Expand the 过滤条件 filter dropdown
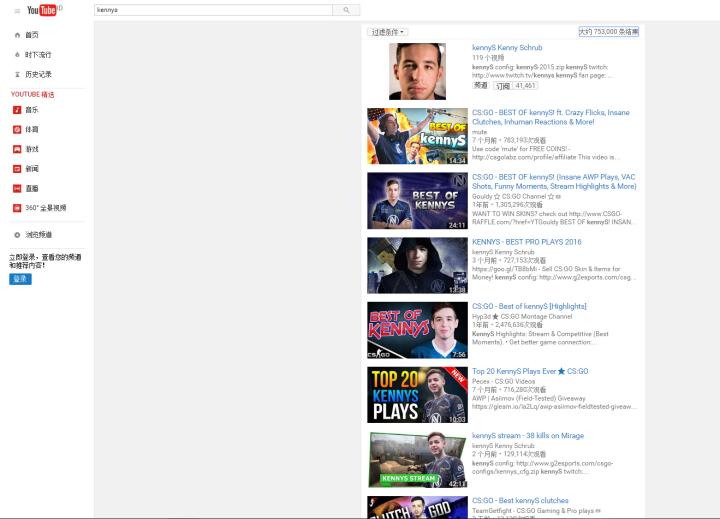This screenshot has height=519, width=720. tap(388, 32)
